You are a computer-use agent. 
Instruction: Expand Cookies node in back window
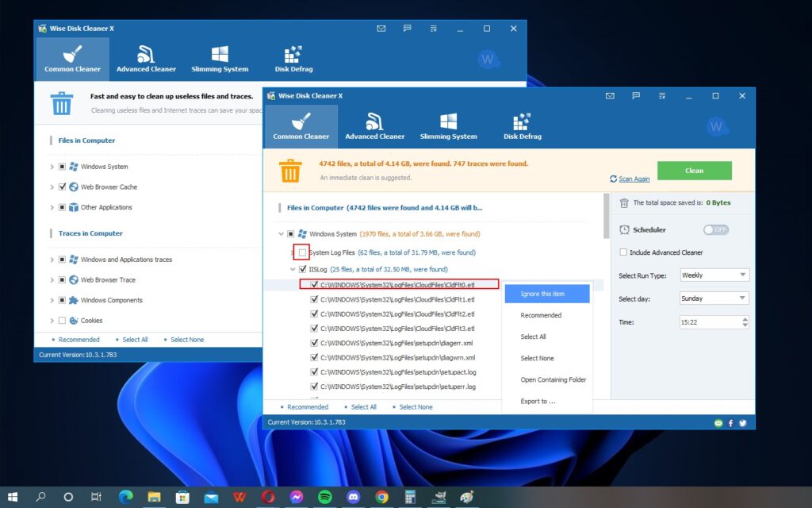pos(52,321)
